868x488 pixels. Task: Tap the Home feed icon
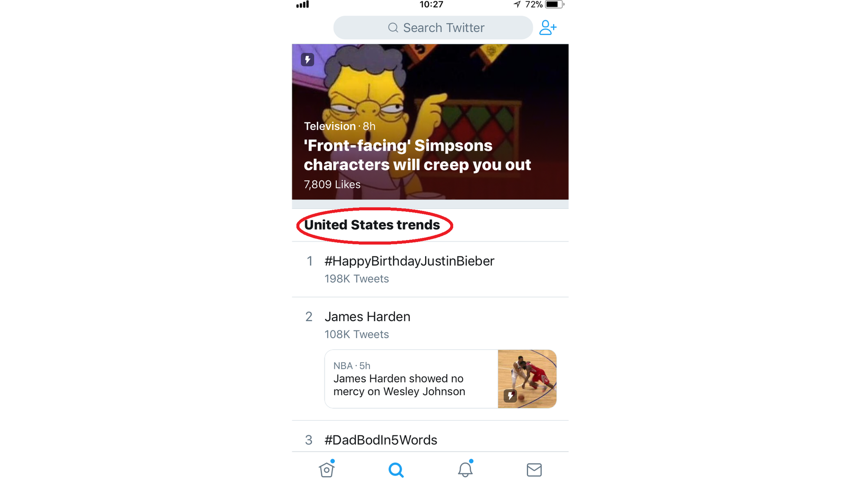point(327,469)
